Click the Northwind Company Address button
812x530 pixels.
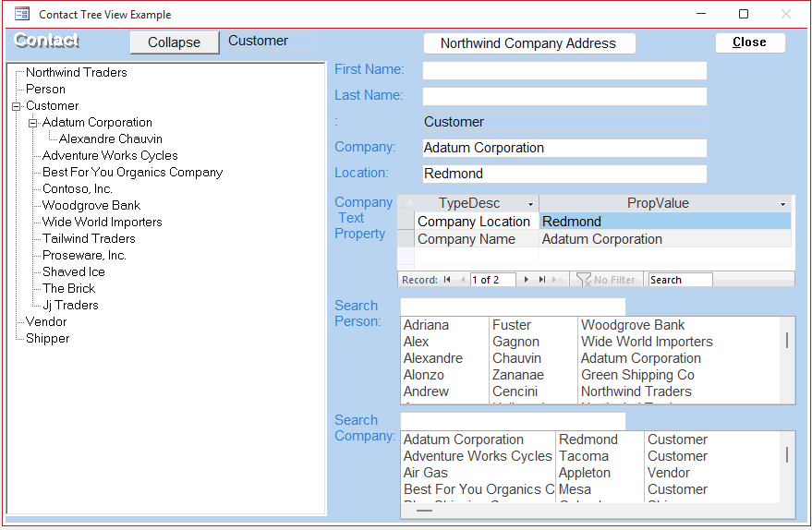tap(528, 43)
